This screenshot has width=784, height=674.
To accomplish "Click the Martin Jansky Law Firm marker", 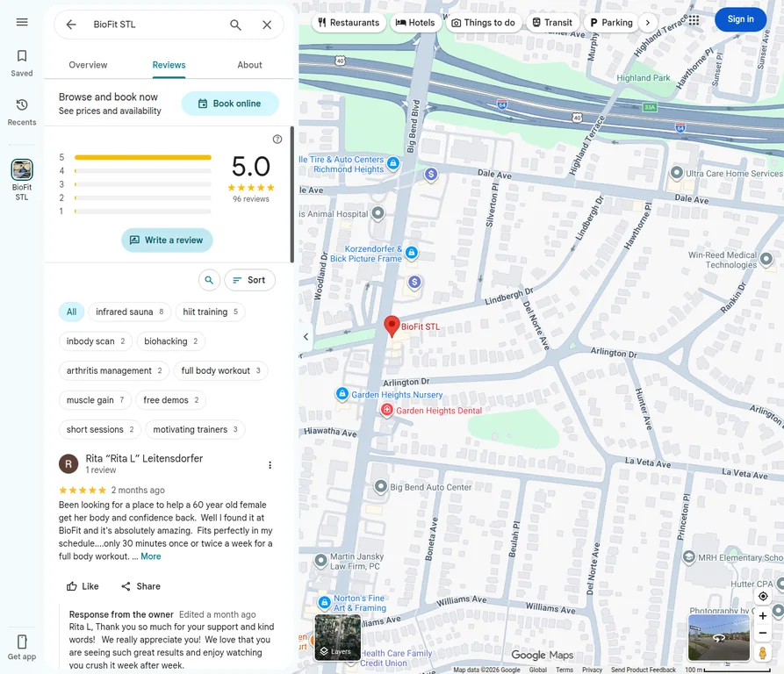I will click(321, 560).
